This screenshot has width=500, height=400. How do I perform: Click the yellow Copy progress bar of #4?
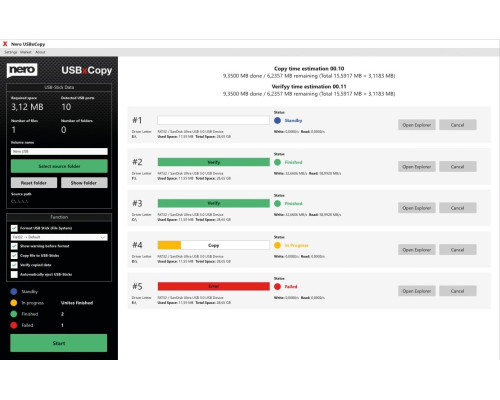[214, 245]
